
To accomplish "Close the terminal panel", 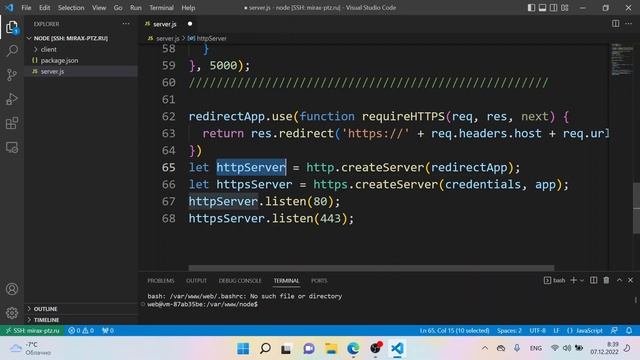I will click(631, 280).
